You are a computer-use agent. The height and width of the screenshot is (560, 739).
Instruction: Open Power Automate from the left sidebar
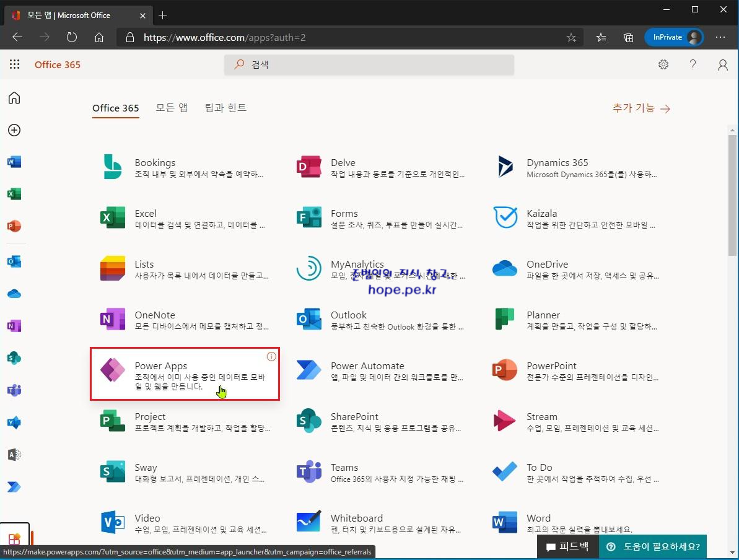click(x=14, y=486)
